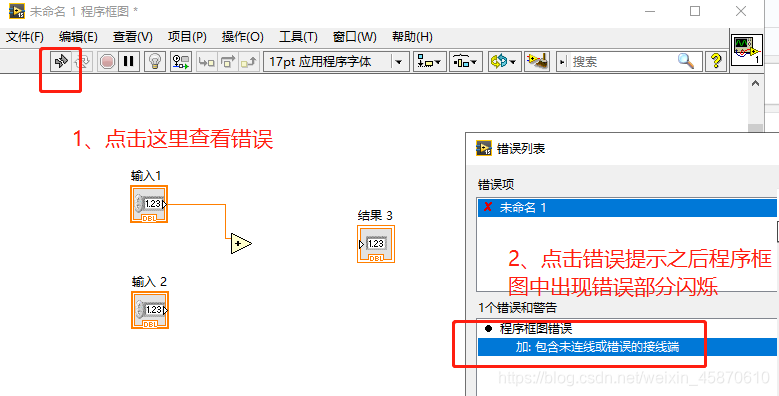Click the magnifier search icon

[686, 62]
